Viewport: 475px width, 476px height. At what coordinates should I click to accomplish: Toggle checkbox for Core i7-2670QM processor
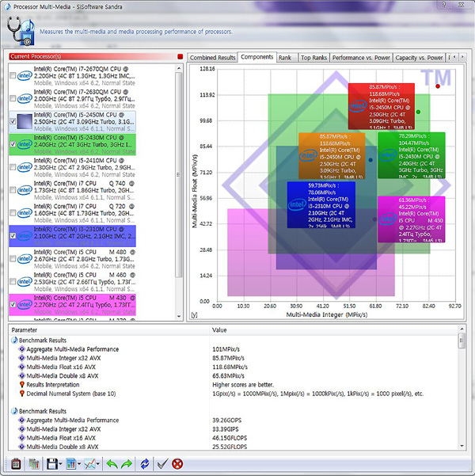(13, 75)
